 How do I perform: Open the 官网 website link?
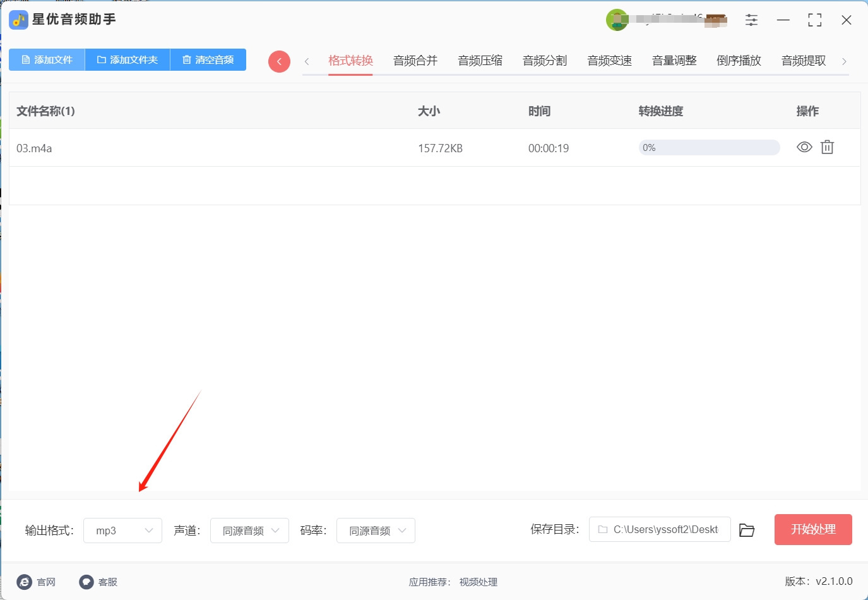37,582
